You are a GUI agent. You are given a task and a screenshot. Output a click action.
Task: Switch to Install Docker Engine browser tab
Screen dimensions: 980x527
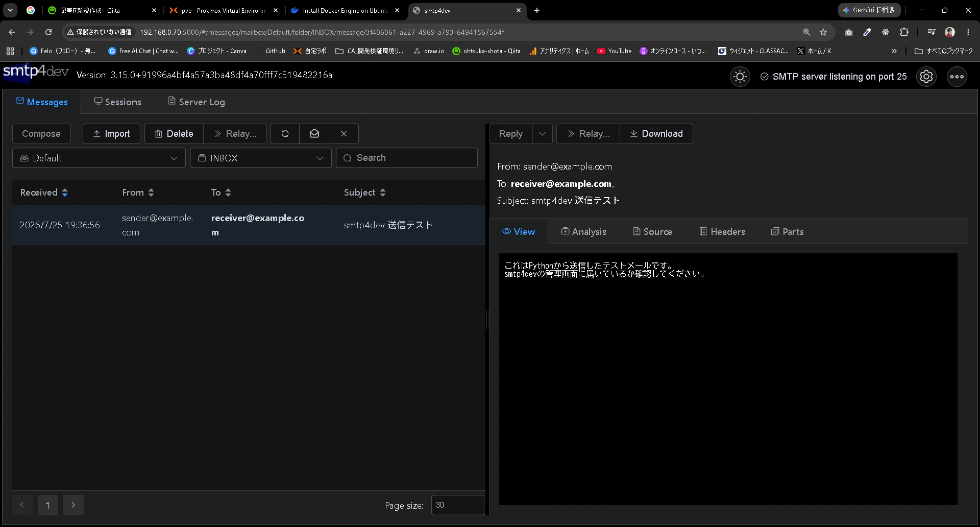coord(345,10)
